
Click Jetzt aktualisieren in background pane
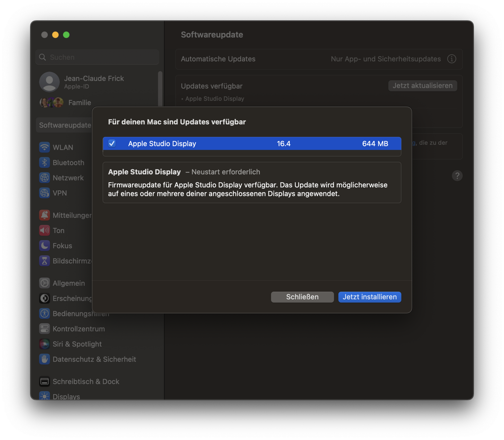422,86
